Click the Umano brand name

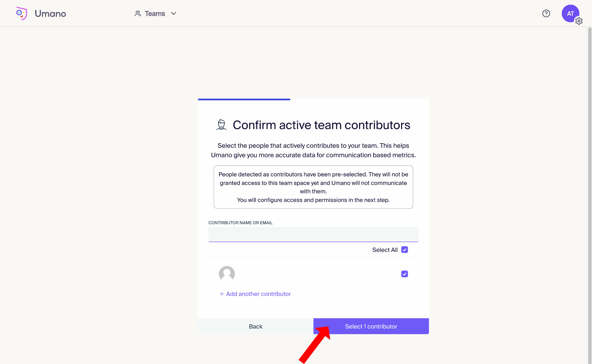click(50, 14)
